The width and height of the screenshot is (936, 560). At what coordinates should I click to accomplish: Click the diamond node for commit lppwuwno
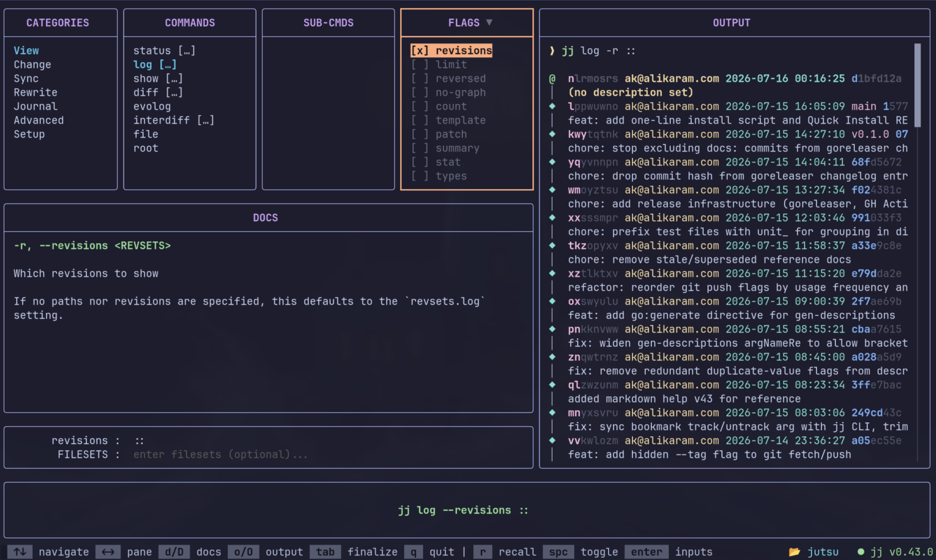click(x=552, y=106)
